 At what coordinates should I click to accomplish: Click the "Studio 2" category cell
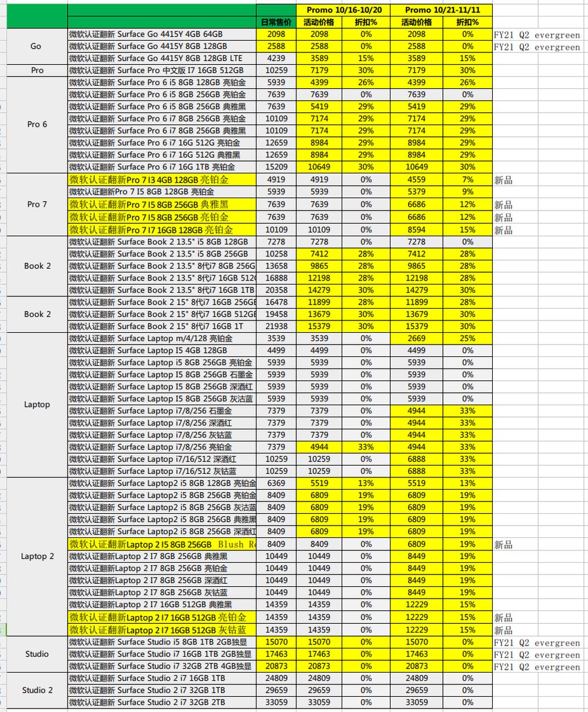[36, 690]
